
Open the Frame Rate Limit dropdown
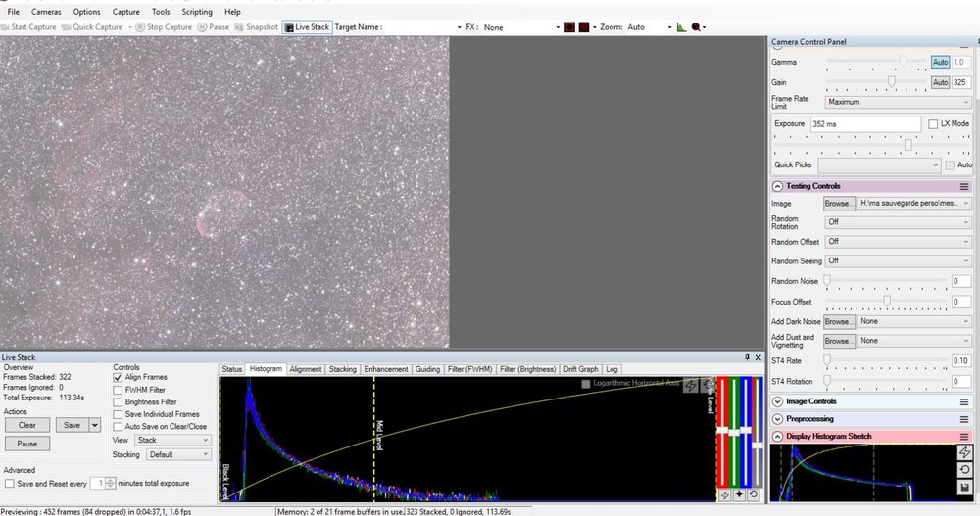[898, 102]
